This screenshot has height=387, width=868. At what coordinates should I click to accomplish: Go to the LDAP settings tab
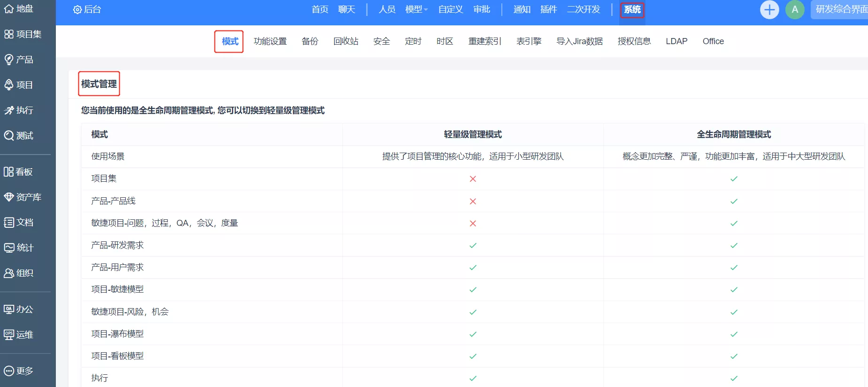[676, 41]
